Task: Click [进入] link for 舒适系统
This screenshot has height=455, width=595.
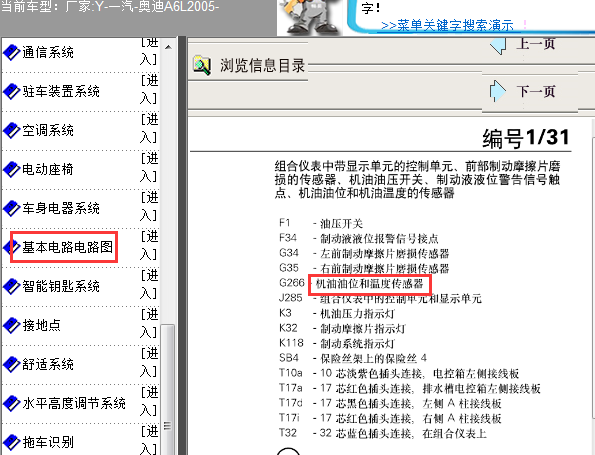Action: pyautogui.click(x=149, y=362)
